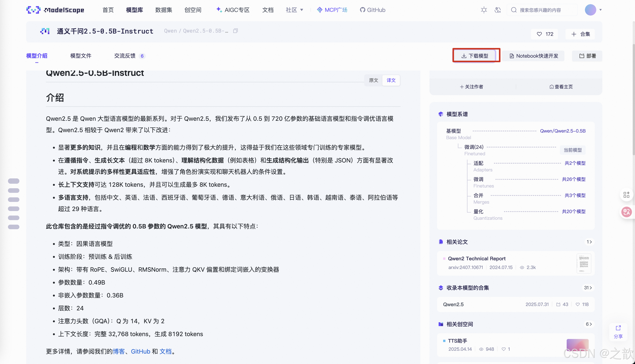Open the GitHub link in navbar

point(373,10)
